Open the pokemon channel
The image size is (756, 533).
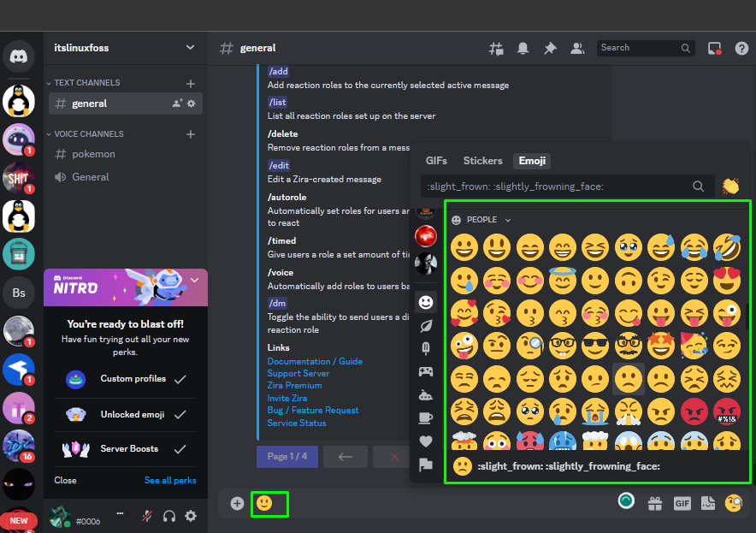pos(126,154)
